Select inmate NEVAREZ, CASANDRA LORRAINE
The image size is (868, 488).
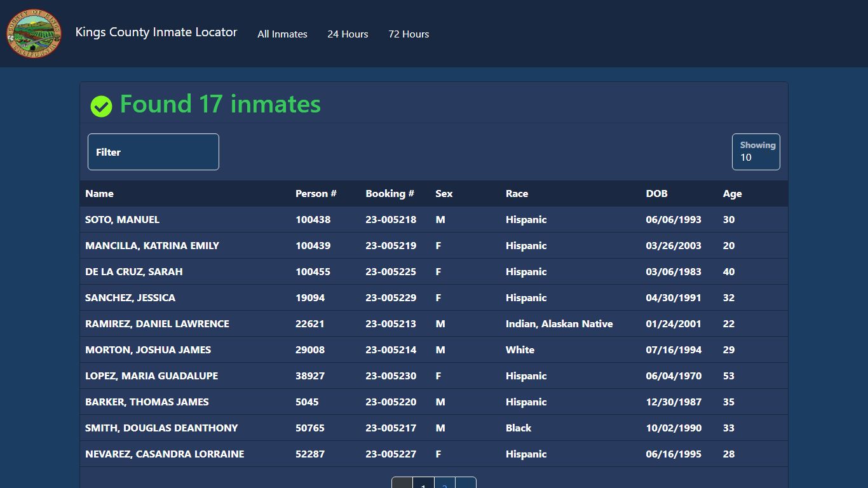click(165, 454)
